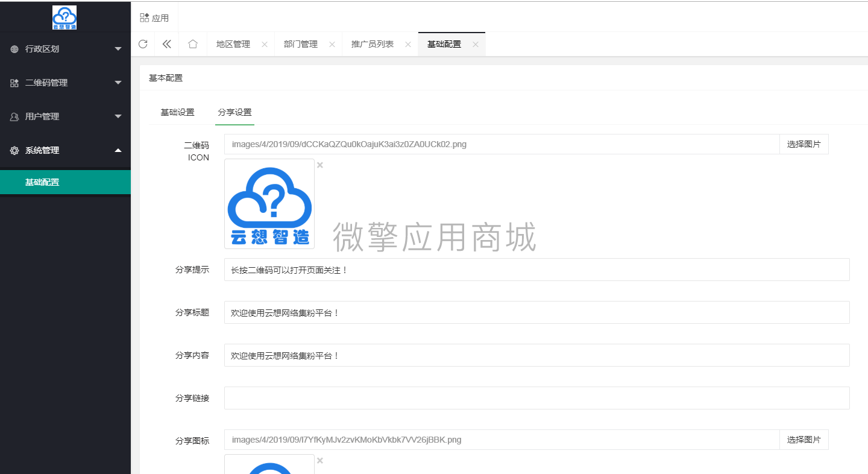
Task: Click the 基本配置 panel heading
Action: pyautogui.click(x=166, y=78)
